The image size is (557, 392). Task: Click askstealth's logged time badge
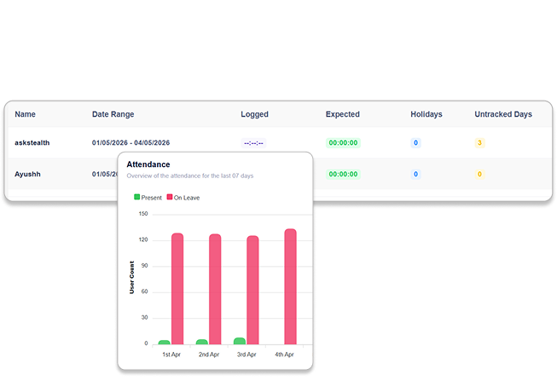coord(253,143)
